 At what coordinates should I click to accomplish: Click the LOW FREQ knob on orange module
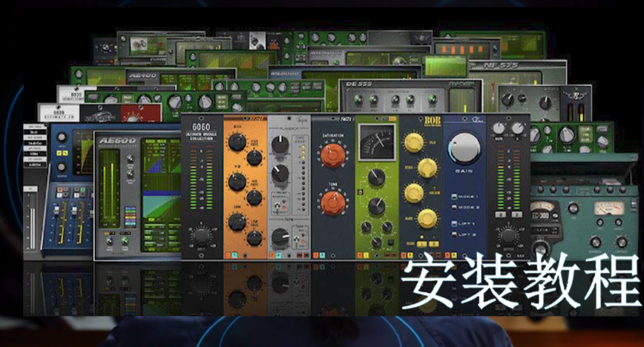pyautogui.click(x=254, y=237)
